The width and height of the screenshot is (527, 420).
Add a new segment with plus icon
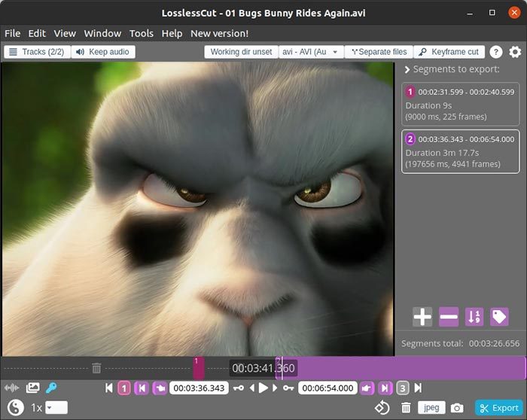422,317
